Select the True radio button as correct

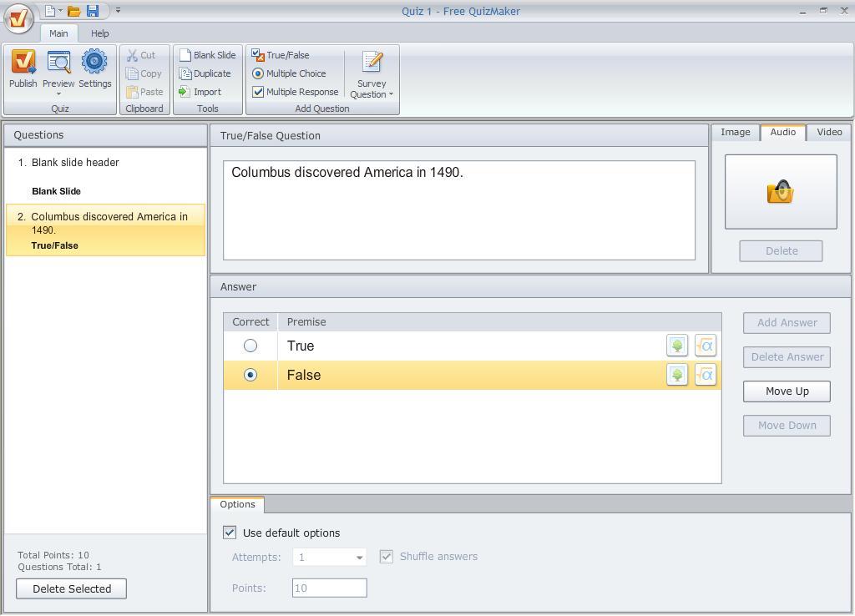[250, 345]
